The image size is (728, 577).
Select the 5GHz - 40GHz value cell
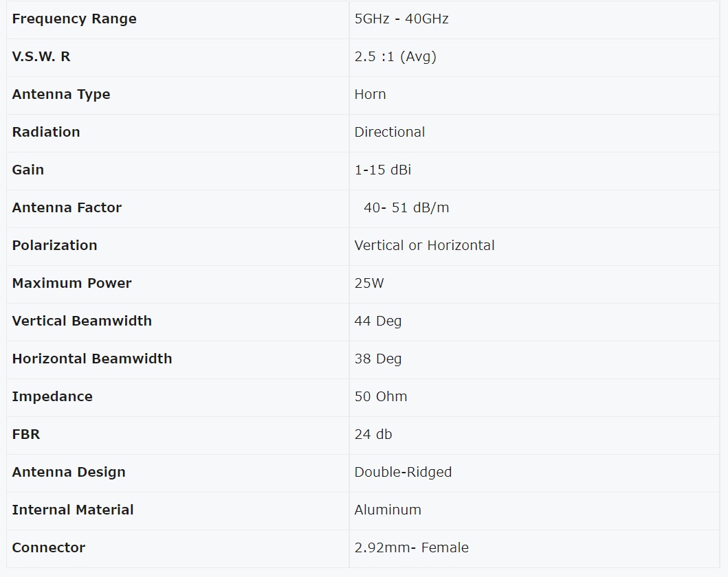click(401, 19)
